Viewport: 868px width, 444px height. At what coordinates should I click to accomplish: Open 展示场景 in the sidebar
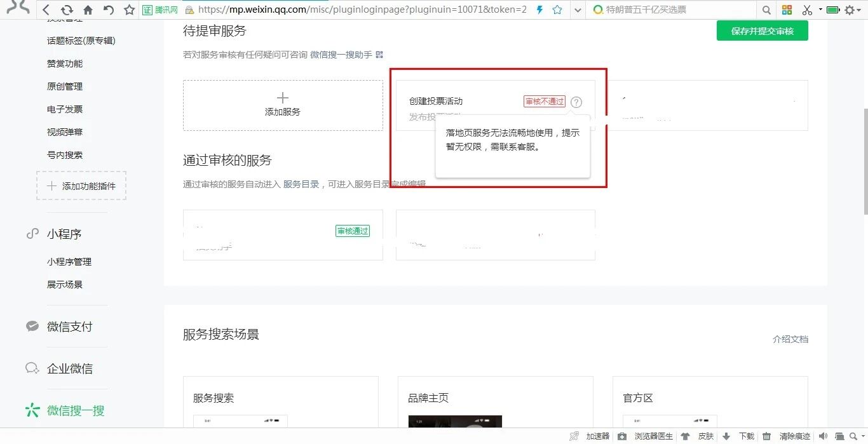[x=65, y=285]
